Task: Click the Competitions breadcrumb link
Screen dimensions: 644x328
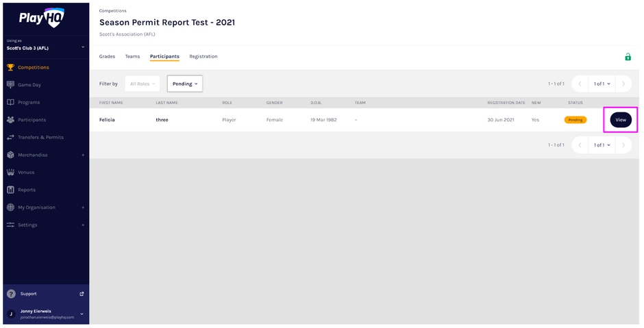Action: [x=112, y=11]
